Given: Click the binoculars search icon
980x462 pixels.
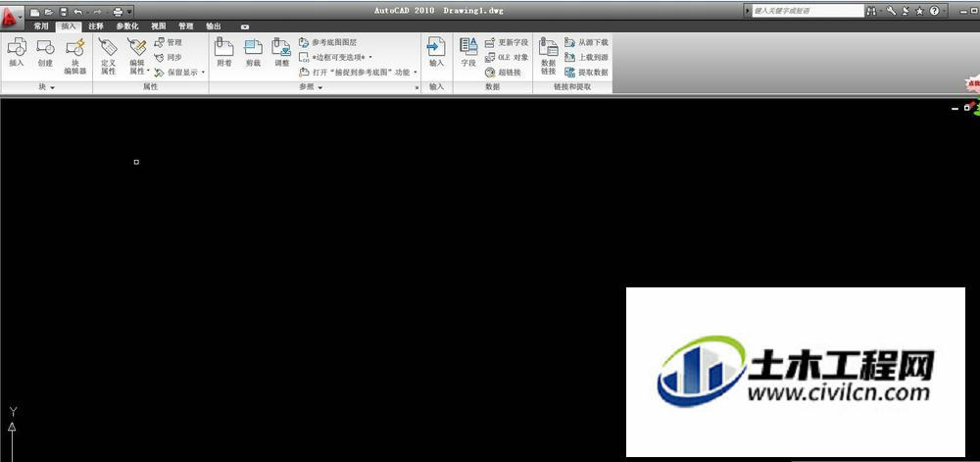Looking at the screenshot, I should point(872,11).
